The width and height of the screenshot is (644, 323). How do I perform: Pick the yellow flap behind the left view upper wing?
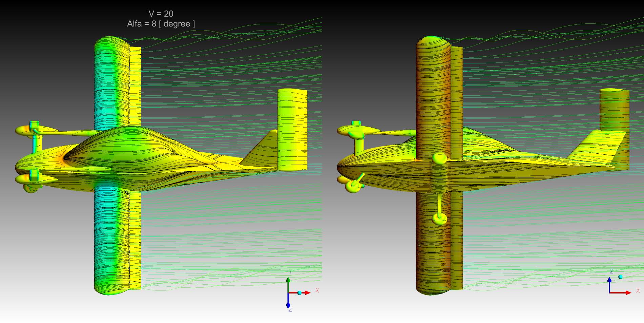pyautogui.click(x=136, y=85)
